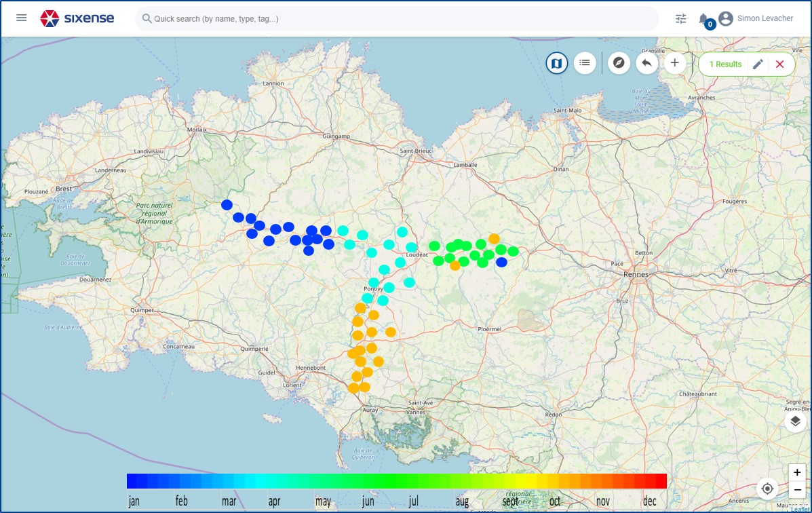Click the Redon label on map
812x513 pixels.
click(553, 415)
